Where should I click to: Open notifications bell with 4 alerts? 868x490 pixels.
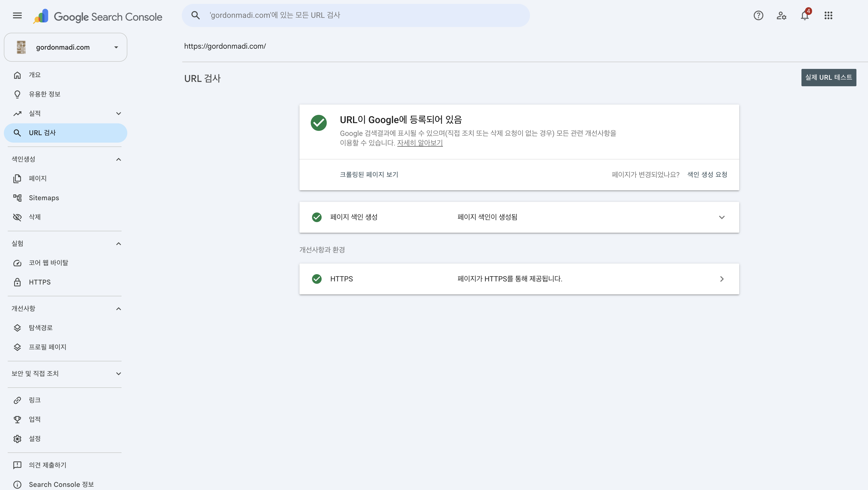click(x=805, y=15)
